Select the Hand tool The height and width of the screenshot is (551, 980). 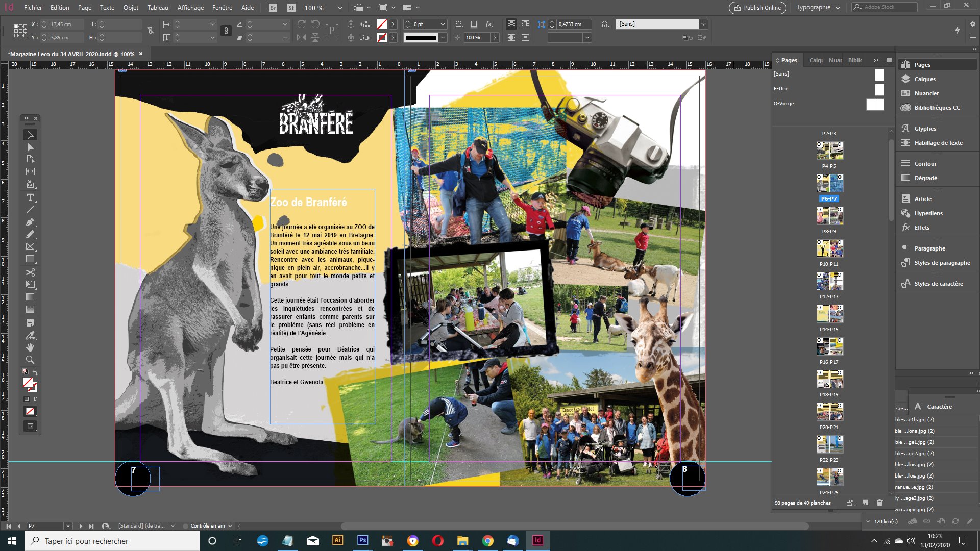coord(30,347)
